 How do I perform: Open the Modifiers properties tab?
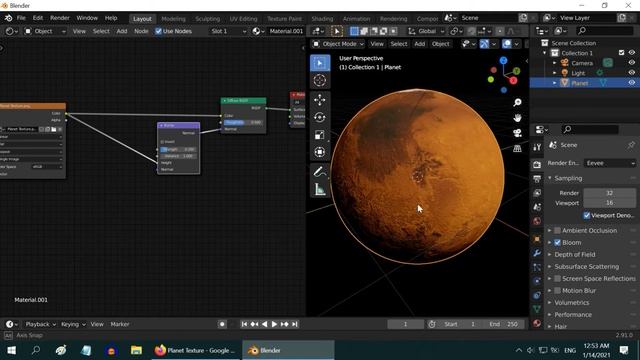[x=537, y=253]
